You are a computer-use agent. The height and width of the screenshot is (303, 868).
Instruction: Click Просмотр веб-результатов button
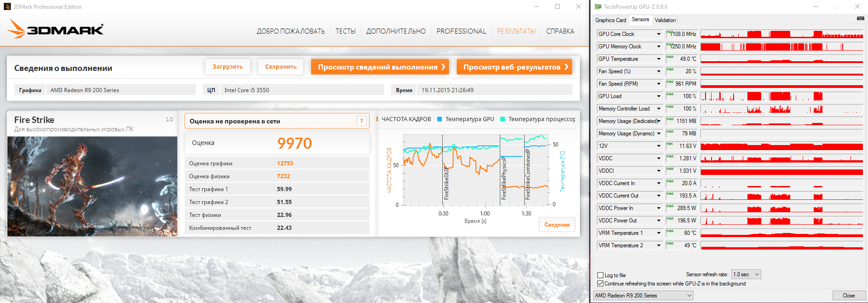click(x=514, y=67)
